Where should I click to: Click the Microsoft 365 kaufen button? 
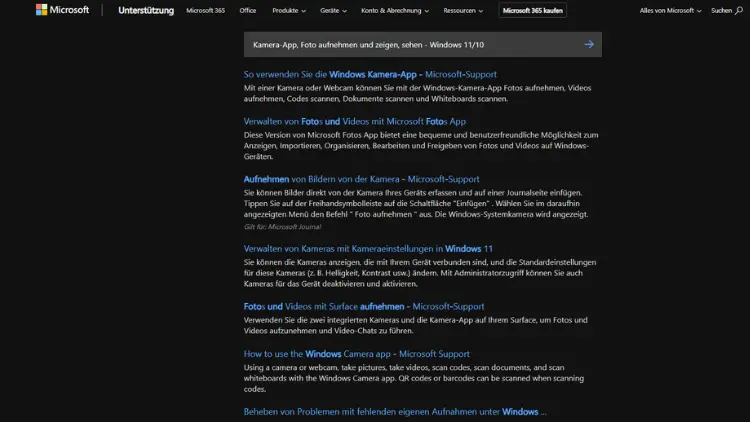532,11
